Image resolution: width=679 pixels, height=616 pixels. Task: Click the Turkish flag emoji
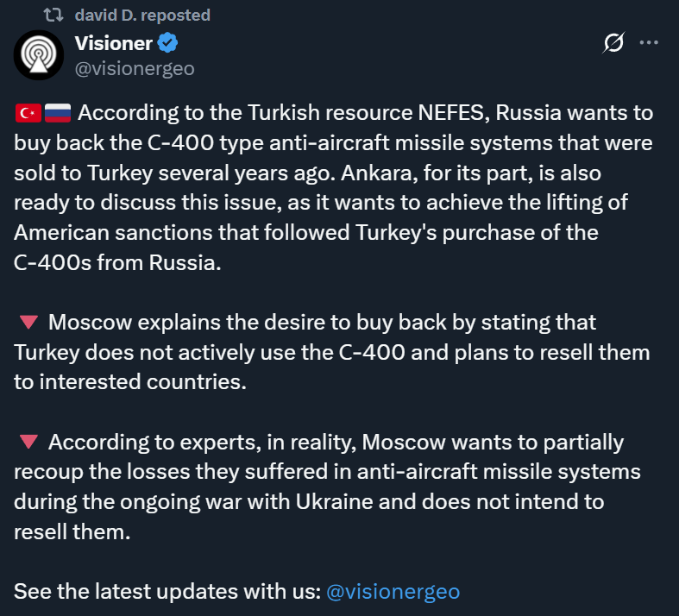click(x=28, y=113)
